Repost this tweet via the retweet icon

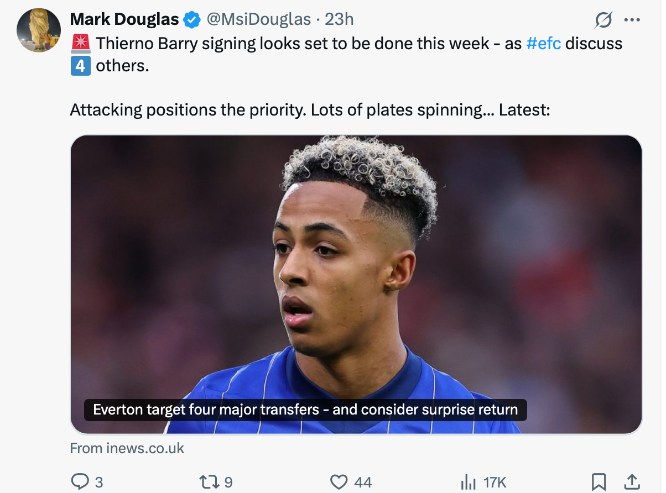[x=209, y=482]
